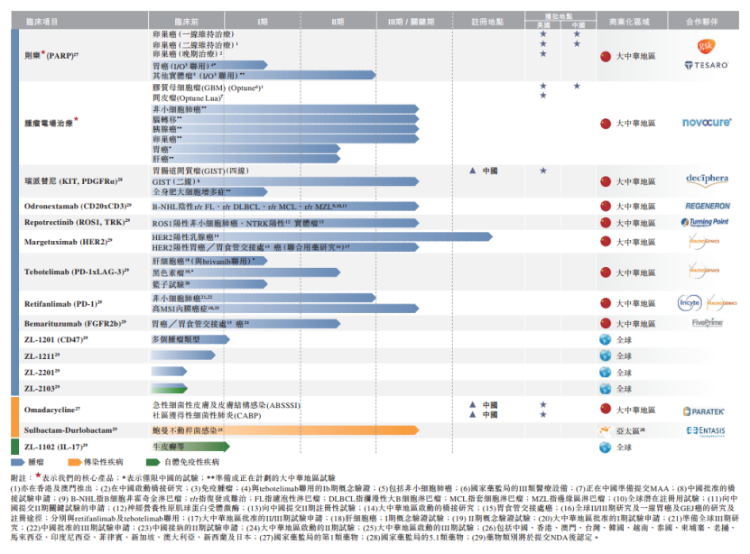Click China flag icon in 則樂 (PARP) row
Viewport: 750px width, 554px height.
pos(606,56)
